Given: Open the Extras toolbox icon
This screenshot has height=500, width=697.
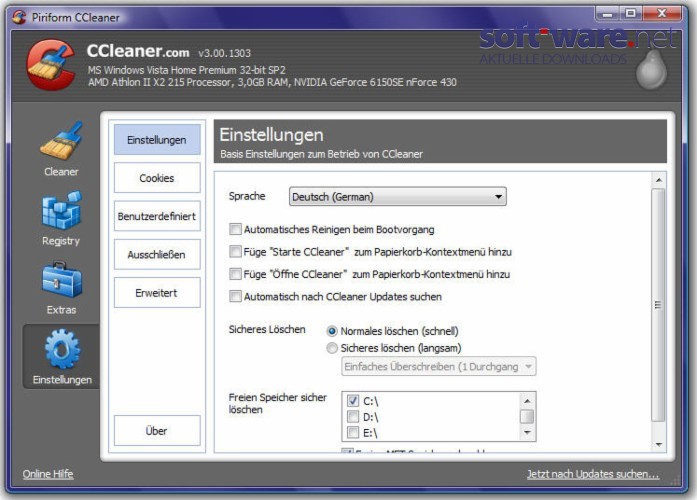Looking at the screenshot, I should [x=62, y=280].
